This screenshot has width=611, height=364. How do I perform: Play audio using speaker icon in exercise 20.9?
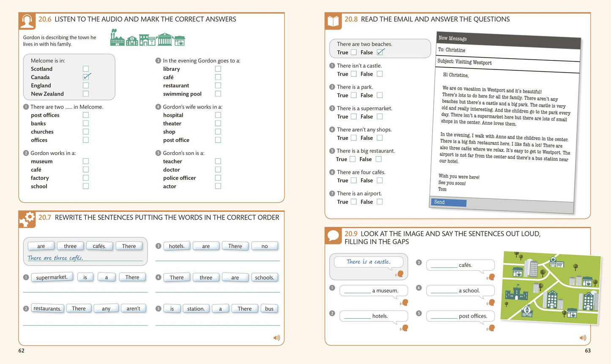coord(583,338)
